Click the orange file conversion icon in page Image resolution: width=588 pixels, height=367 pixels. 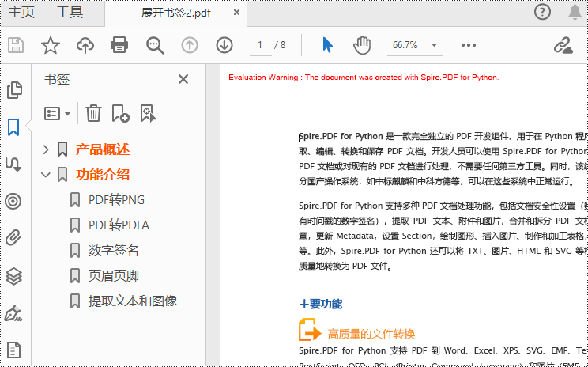coord(310,330)
